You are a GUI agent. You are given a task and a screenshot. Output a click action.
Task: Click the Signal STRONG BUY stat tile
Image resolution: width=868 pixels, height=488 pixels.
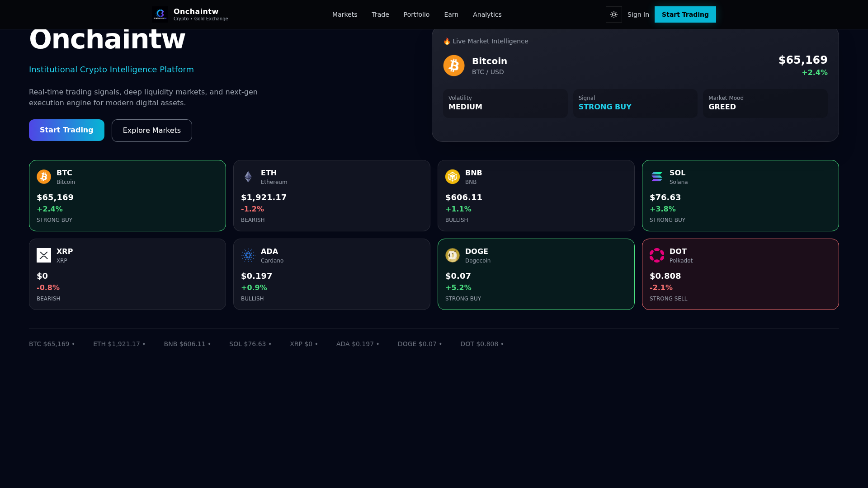(635, 103)
